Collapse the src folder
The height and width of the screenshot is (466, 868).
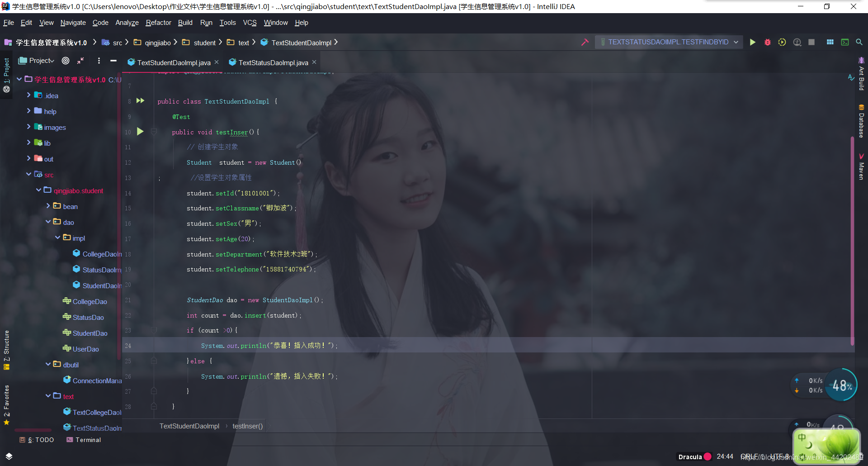(28, 174)
